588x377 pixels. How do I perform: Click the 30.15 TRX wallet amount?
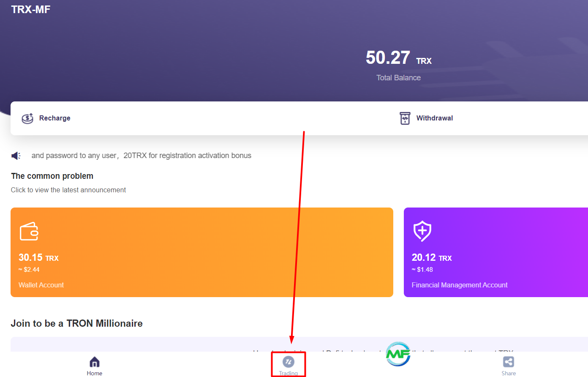[38, 257]
